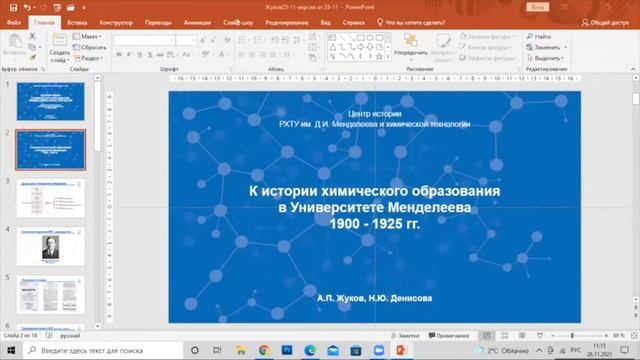Undo the last action
The width and height of the screenshot is (640, 360).
click(27, 7)
